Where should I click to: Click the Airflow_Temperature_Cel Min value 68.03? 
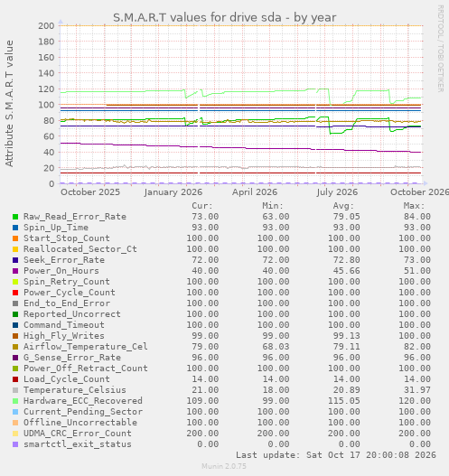click(x=276, y=347)
